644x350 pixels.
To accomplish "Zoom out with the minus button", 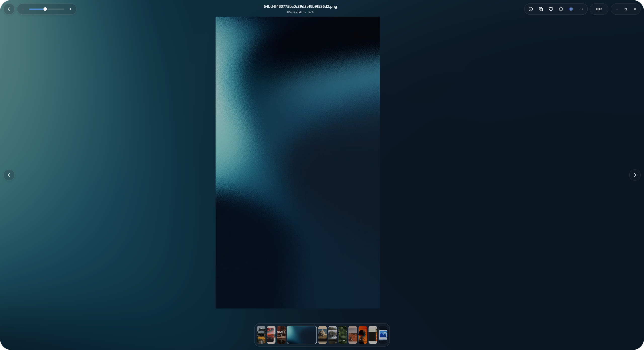I will 23,9.
